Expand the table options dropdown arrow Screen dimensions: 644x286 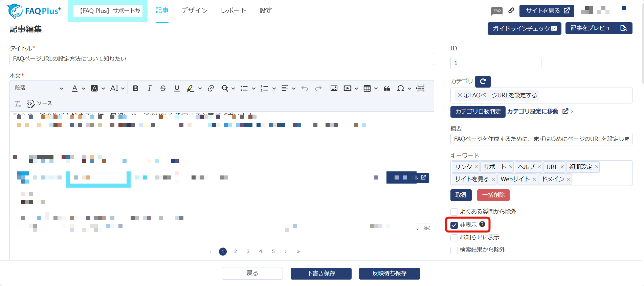pos(376,89)
